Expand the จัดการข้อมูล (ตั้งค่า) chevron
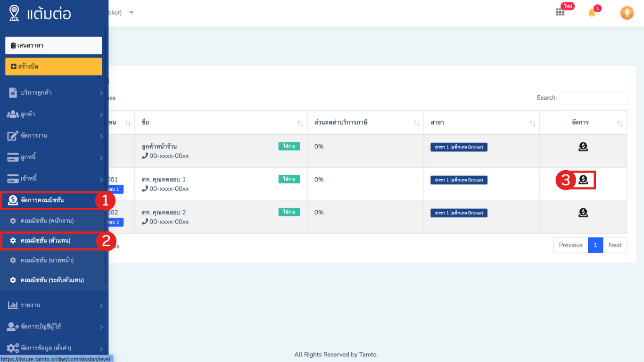This screenshot has width=644, height=362. pos(101,349)
